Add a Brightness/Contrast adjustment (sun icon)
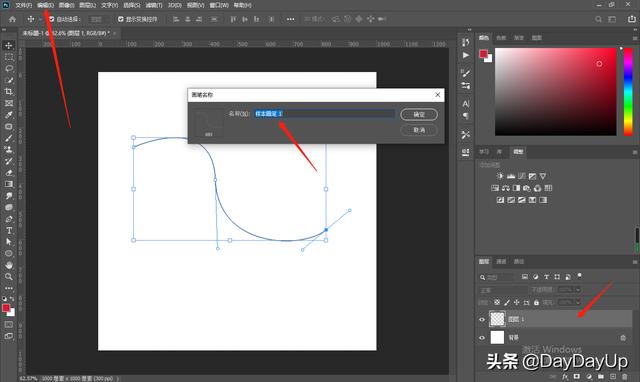The height and width of the screenshot is (382, 640). pos(500,176)
